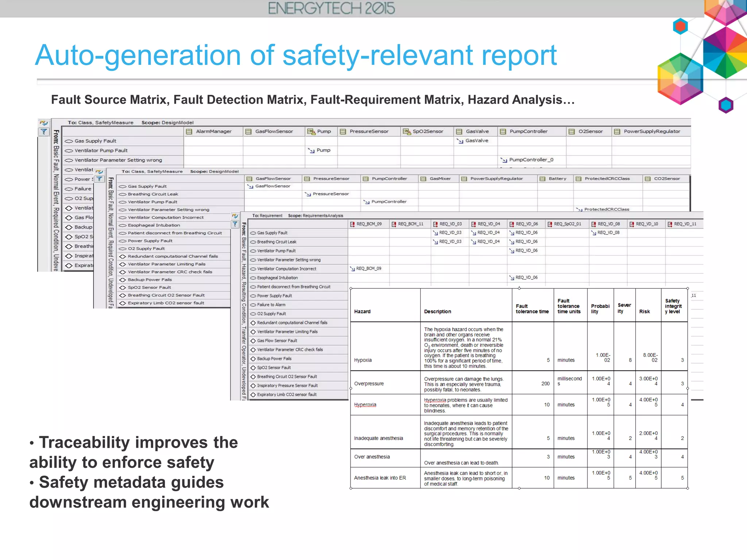
Task: Click the Hyperoxia hazard cell
Action: [385, 405]
